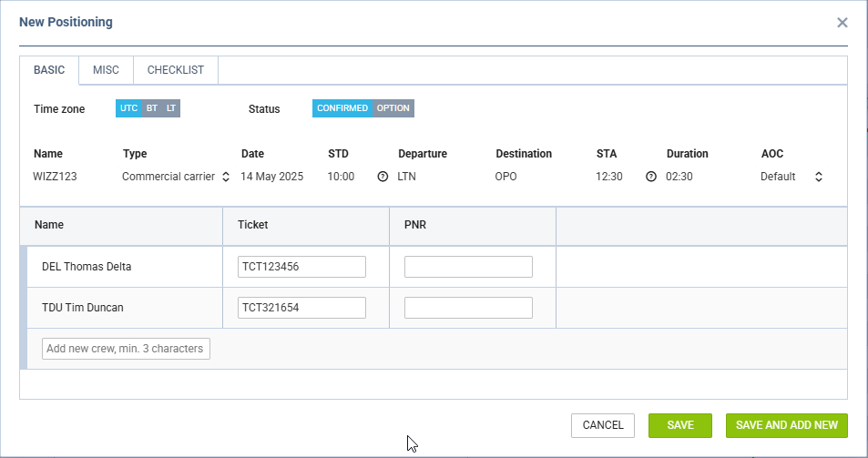Click the help icon next to STD
Viewport: 868px width, 458px height.
click(x=383, y=177)
